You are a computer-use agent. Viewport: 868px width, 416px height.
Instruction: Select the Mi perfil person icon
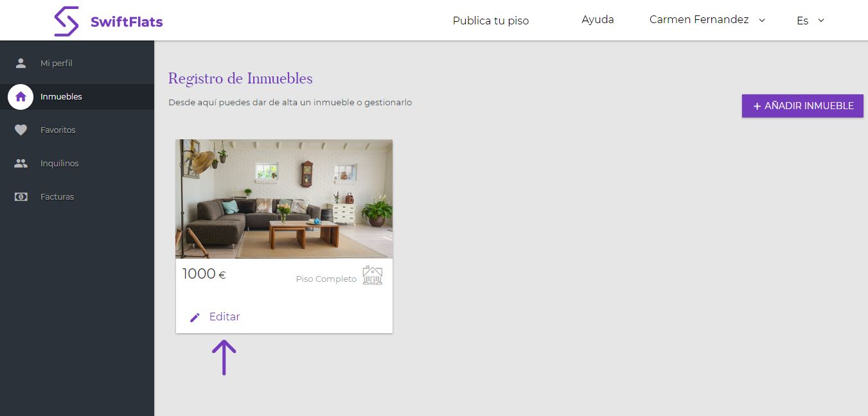pyautogui.click(x=21, y=63)
